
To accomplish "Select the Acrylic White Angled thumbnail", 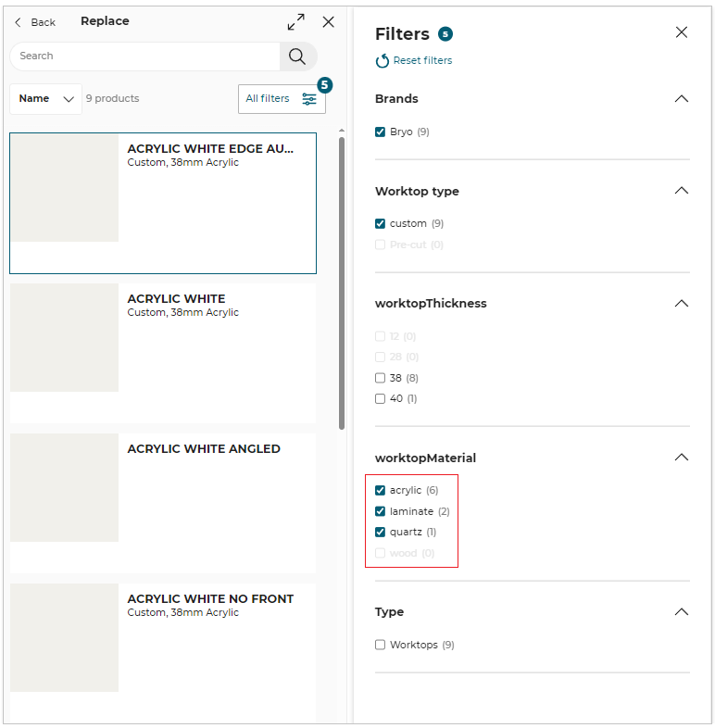I will click(64, 487).
